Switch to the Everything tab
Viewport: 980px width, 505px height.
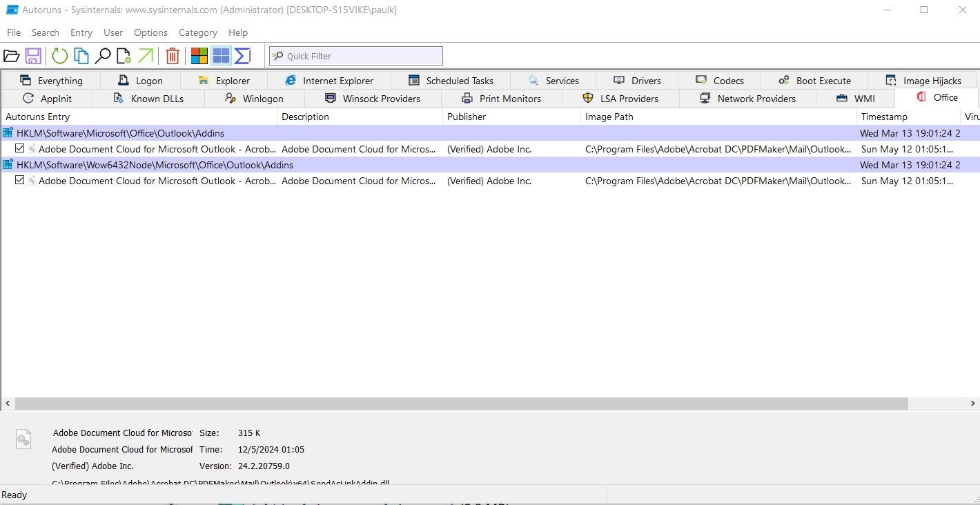click(x=51, y=81)
